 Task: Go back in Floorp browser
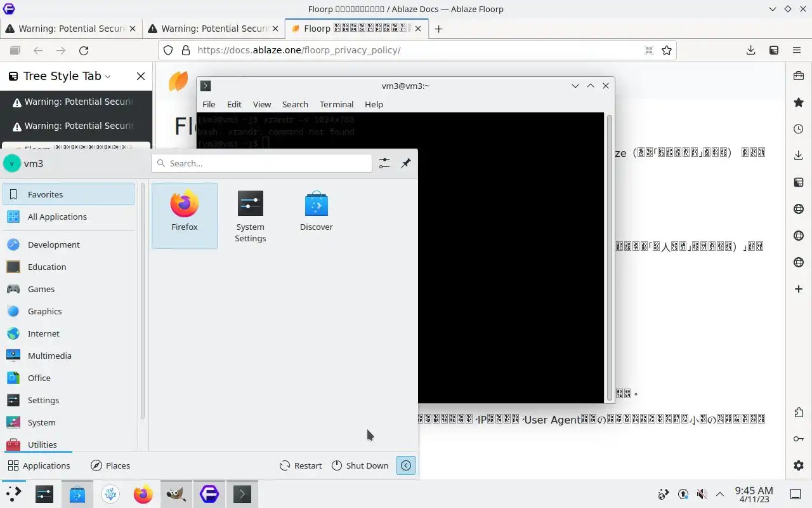click(x=38, y=50)
